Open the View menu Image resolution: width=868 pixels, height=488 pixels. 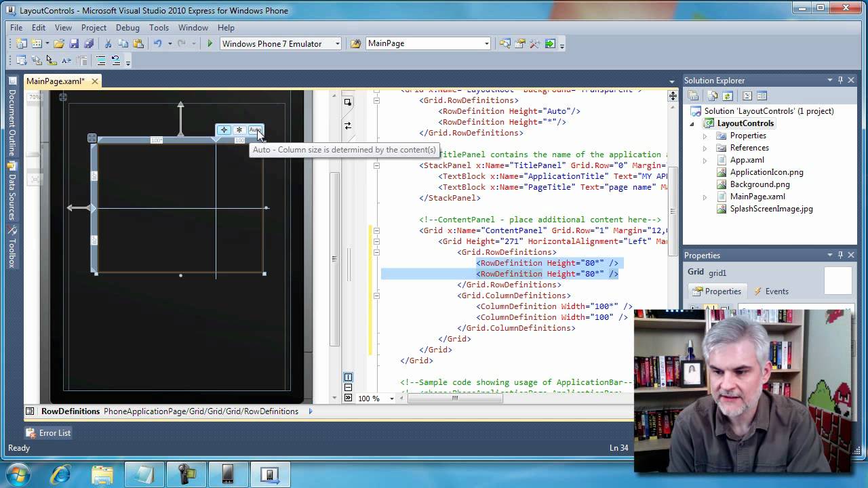pyautogui.click(x=63, y=28)
